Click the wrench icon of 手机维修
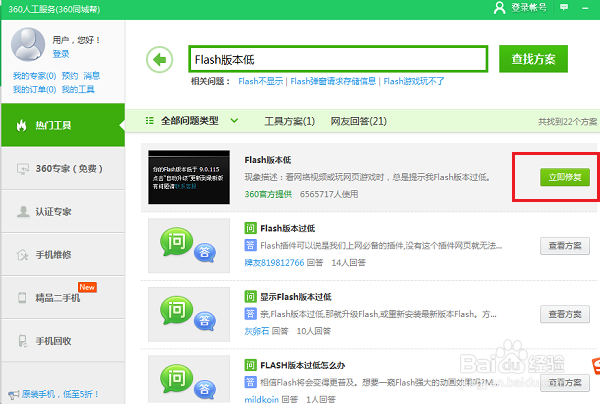The width and height of the screenshot is (600, 404). coord(22,254)
